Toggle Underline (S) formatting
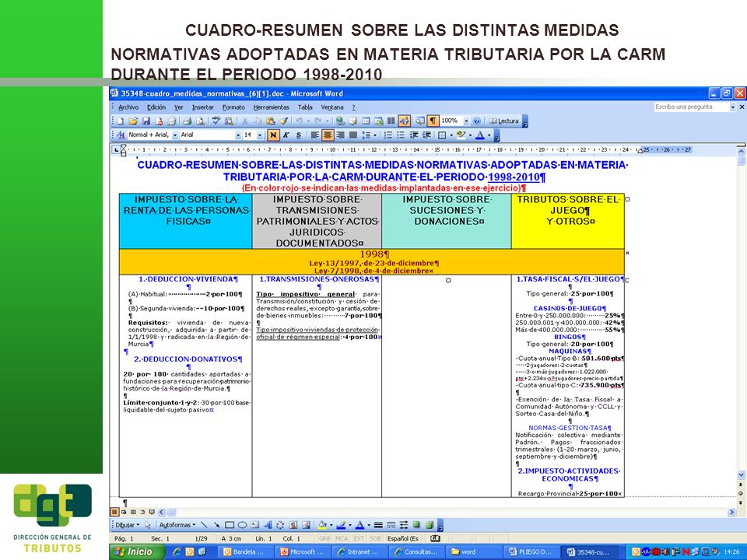 (299, 135)
